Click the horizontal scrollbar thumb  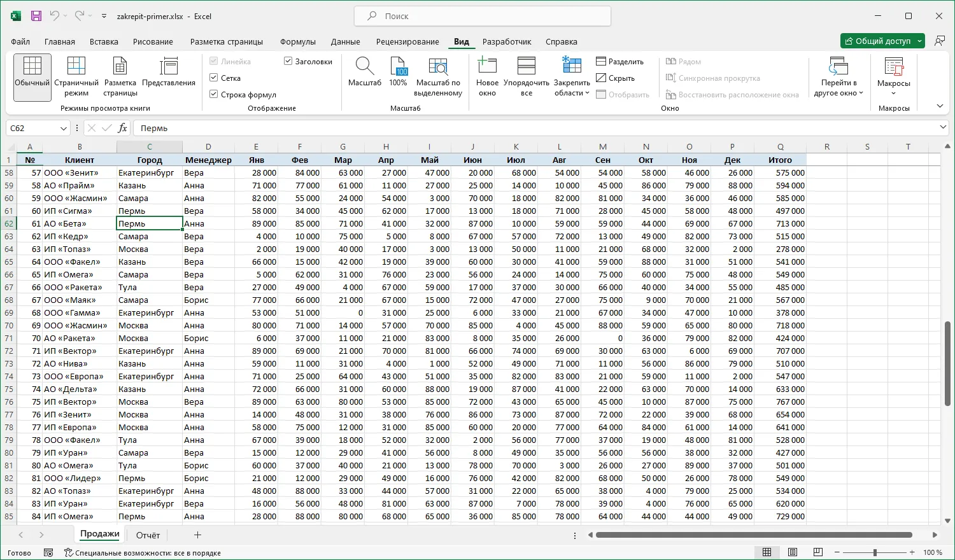(x=754, y=535)
